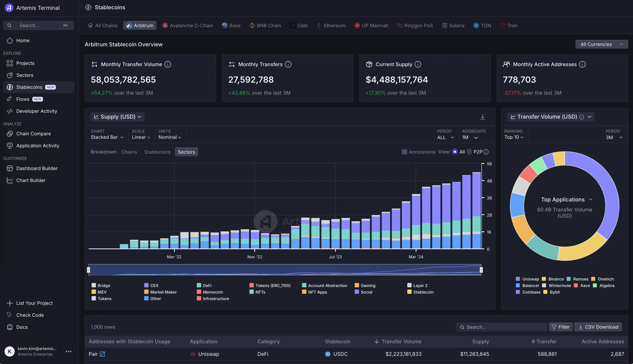Click the P2P info icon
This screenshot has height=364, width=633.
coord(486,152)
